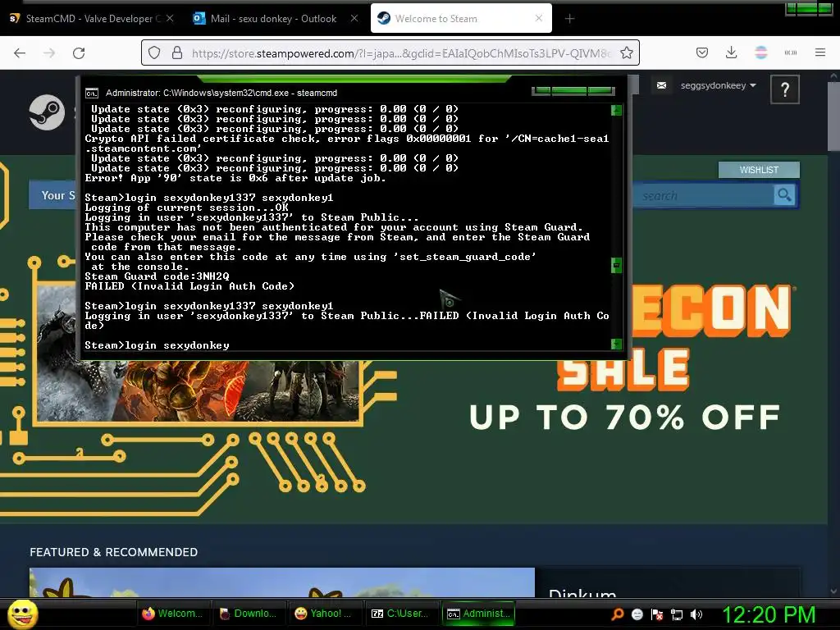Go back with the browser back arrow
This screenshot has height=630, width=840.
[20, 53]
